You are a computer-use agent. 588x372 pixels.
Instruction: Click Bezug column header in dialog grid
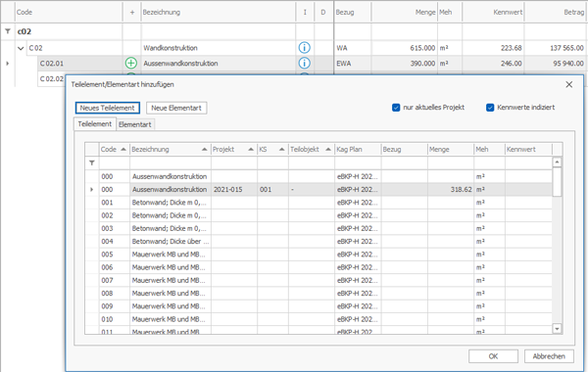tap(404, 150)
